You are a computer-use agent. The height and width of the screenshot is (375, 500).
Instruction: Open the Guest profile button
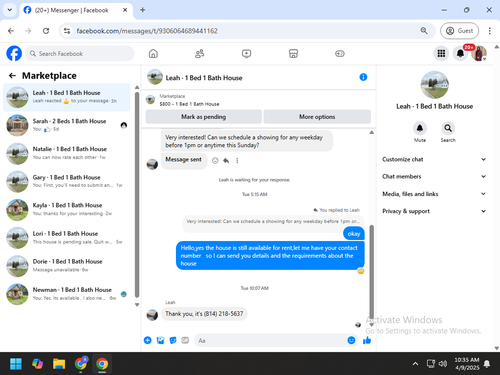coord(459,31)
